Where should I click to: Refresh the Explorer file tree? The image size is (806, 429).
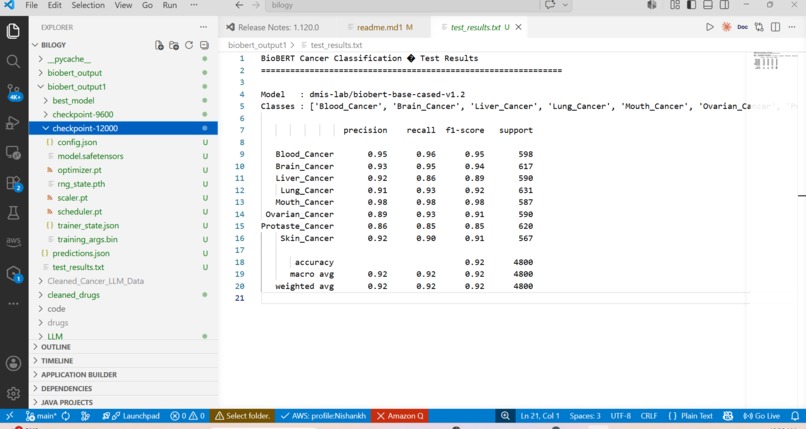click(189, 45)
